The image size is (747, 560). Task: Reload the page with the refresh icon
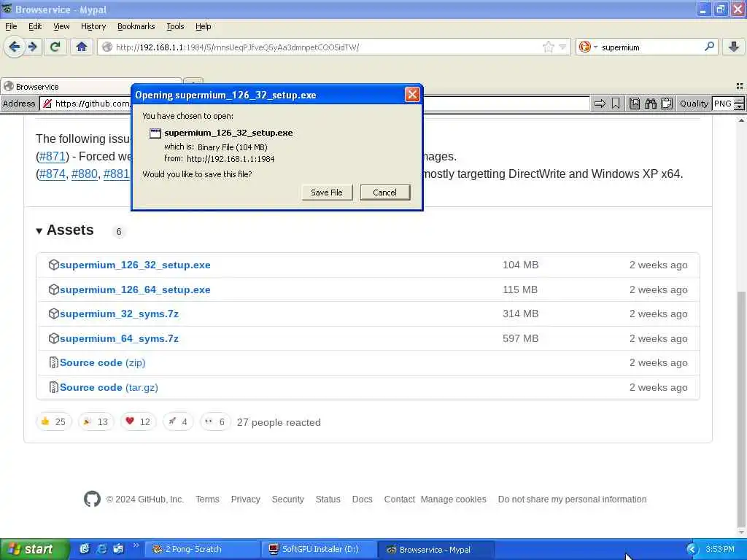click(55, 47)
